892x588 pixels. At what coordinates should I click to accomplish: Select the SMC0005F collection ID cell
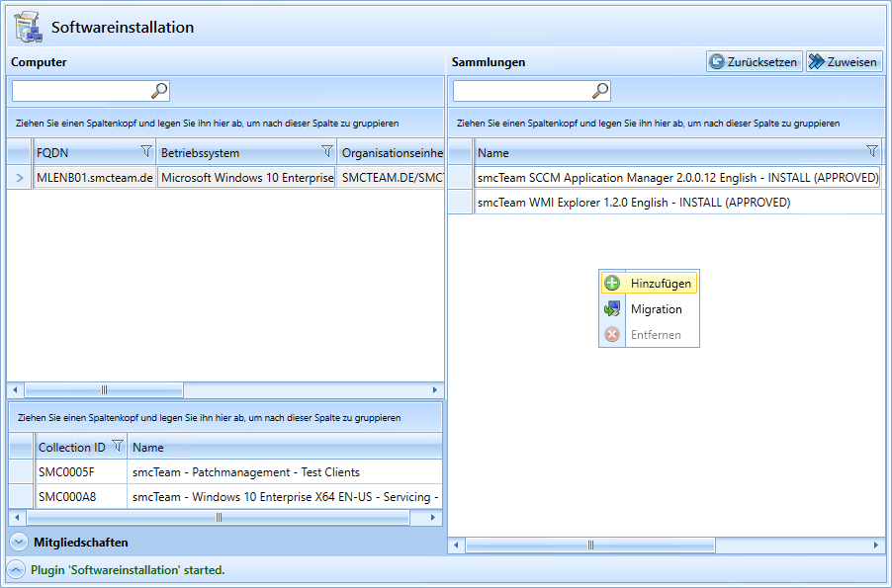pyautogui.click(x=80, y=472)
